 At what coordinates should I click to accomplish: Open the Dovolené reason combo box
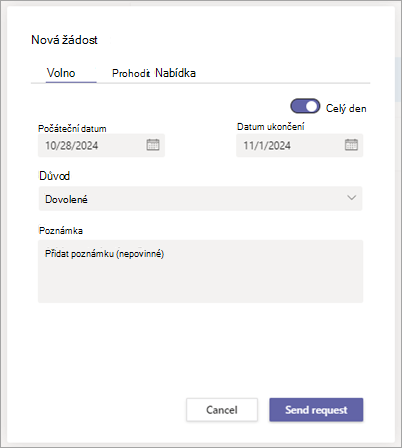200,199
